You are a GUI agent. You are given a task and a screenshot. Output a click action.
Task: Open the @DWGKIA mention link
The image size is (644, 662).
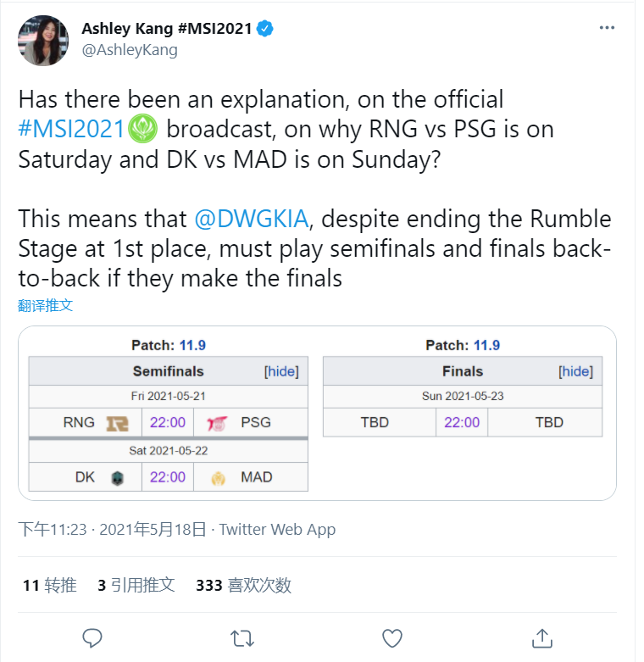[x=252, y=219]
